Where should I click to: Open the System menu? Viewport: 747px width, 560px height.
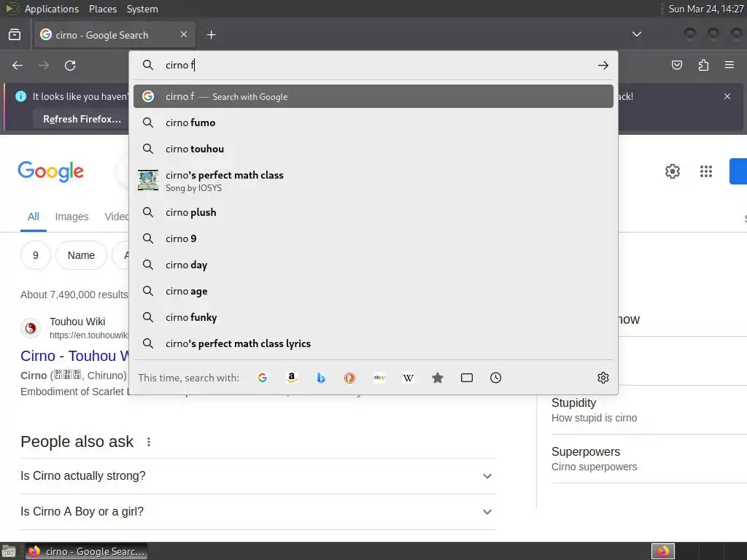click(142, 9)
